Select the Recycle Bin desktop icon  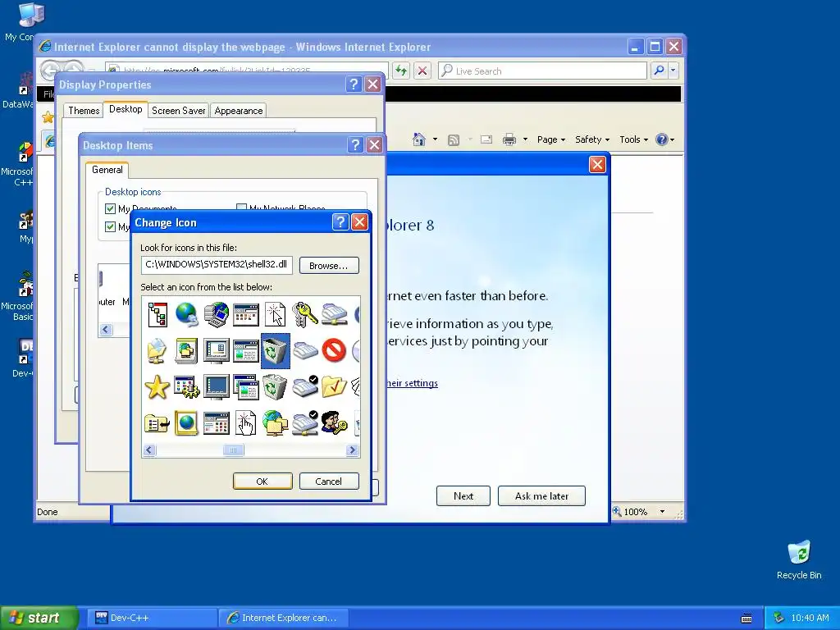click(799, 559)
